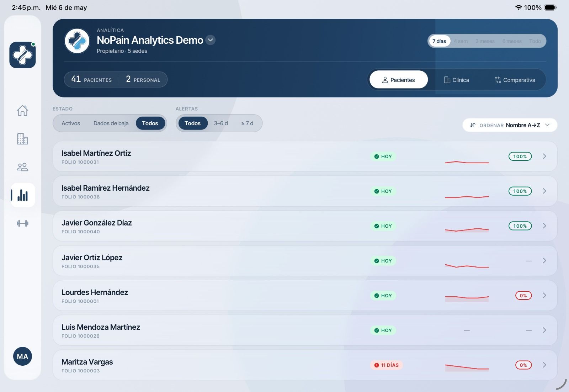
Task: Go to Home via house icon
Action: (x=22, y=111)
